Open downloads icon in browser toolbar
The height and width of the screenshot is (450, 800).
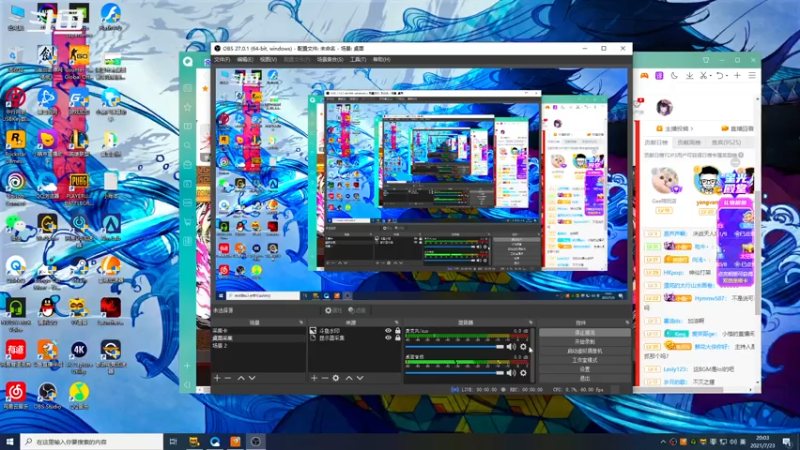click(x=689, y=76)
